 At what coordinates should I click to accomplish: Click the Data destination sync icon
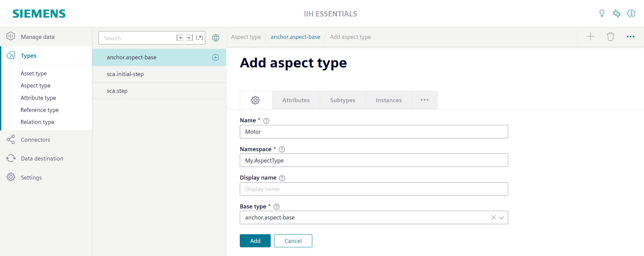[11, 158]
